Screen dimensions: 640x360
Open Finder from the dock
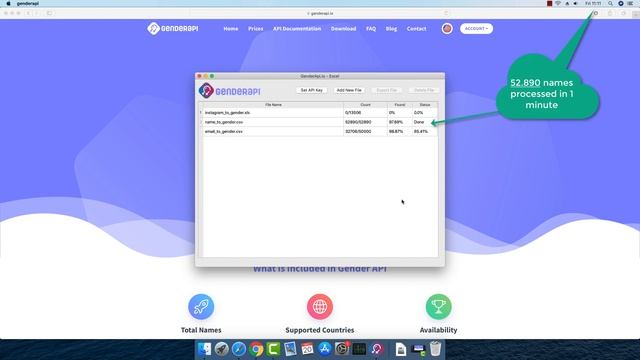pyautogui.click(x=204, y=349)
